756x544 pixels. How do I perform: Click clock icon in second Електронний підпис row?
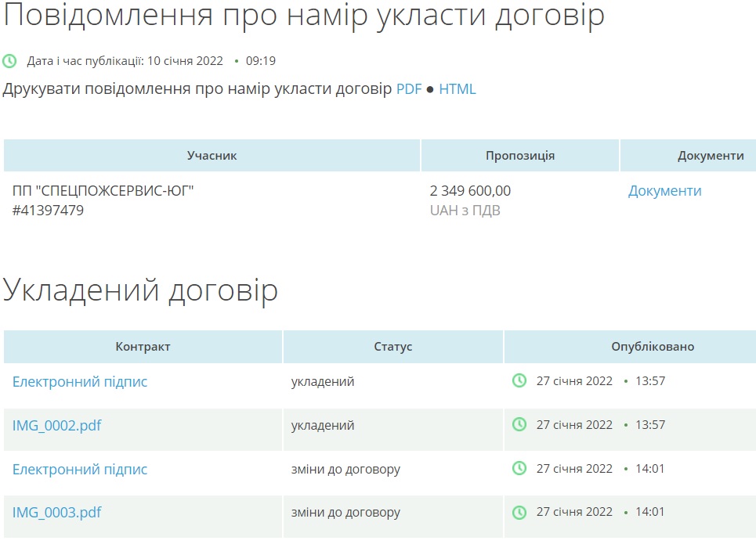[x=519, y=468]
